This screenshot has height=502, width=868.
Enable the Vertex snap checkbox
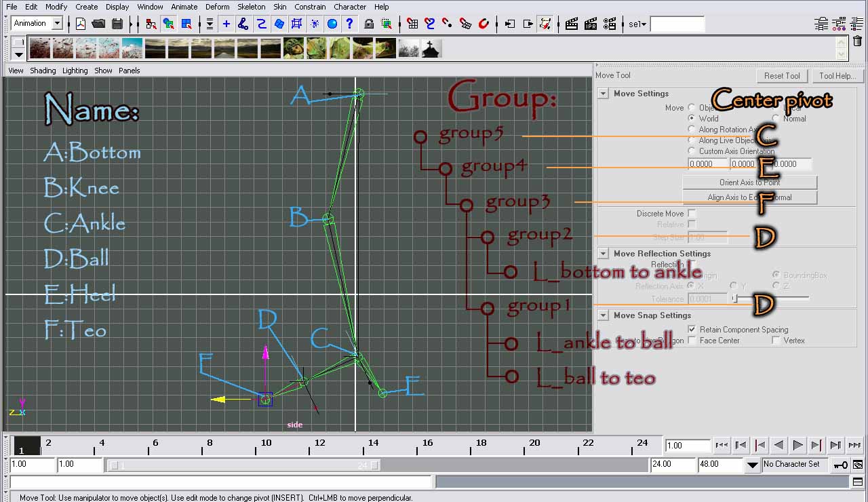coord(775,340)
